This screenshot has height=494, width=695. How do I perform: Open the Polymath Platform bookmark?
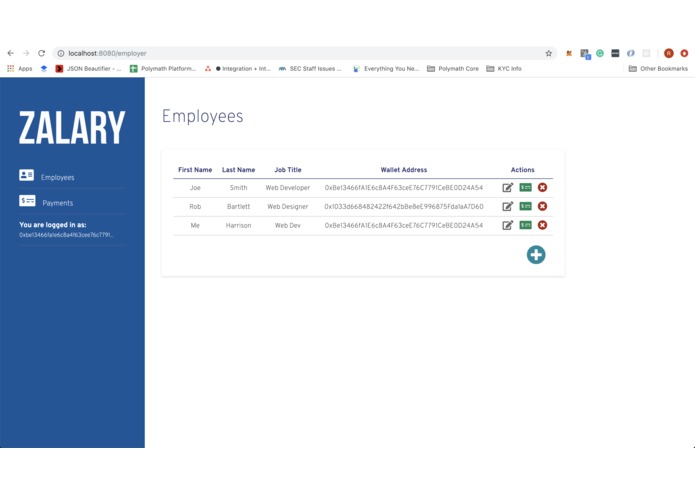click(x=163, y=69)
